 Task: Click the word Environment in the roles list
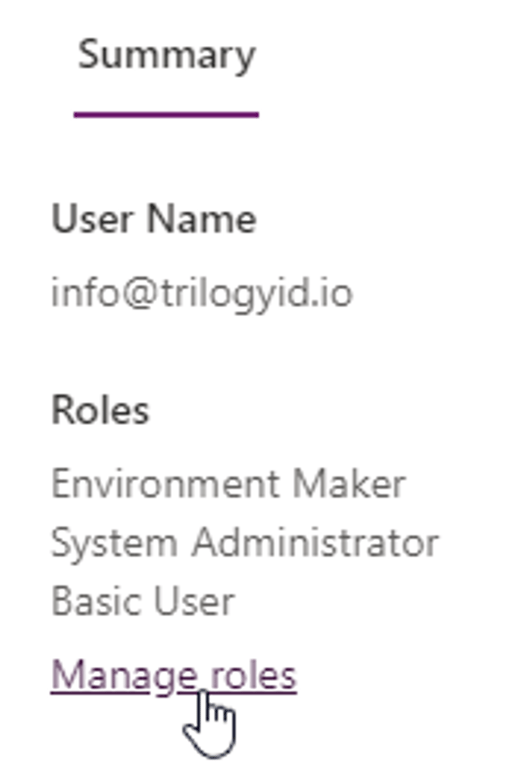[166, 484]
